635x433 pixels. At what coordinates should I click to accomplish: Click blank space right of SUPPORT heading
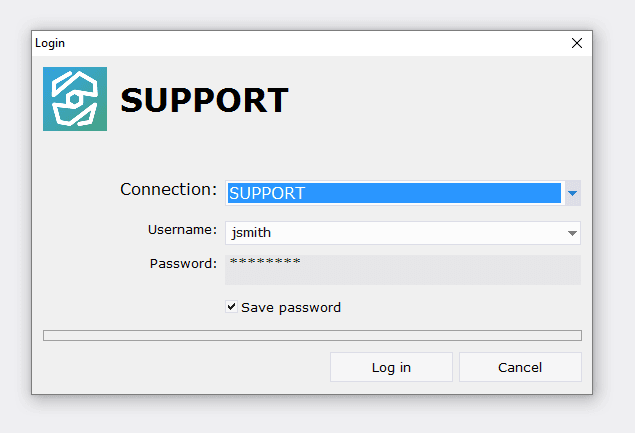pyautogui.click(x=440, y=100)
